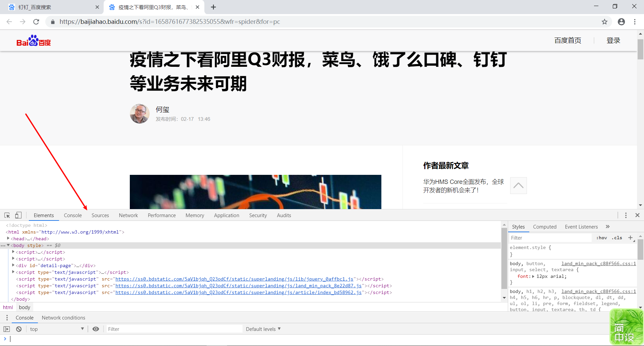Screen dimensions: 644x346
Task: Toggle the .cls class editor button
Action: 617,238
